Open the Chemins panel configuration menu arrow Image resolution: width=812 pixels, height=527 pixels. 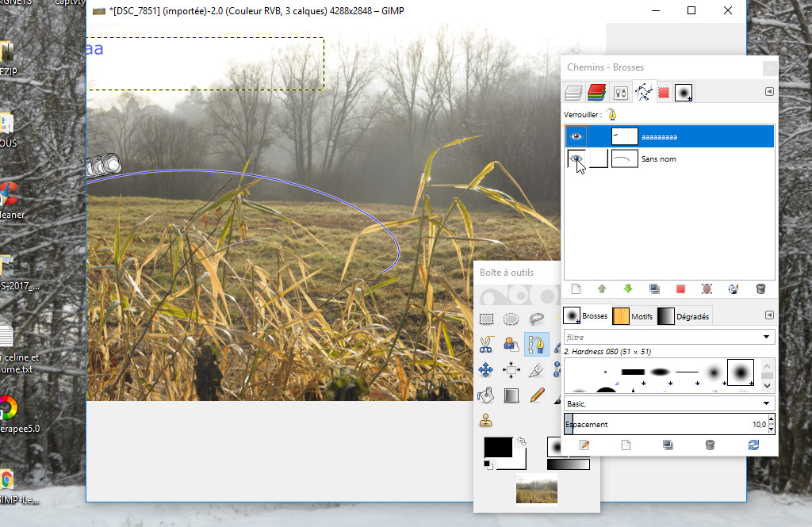tap(768, 92)
